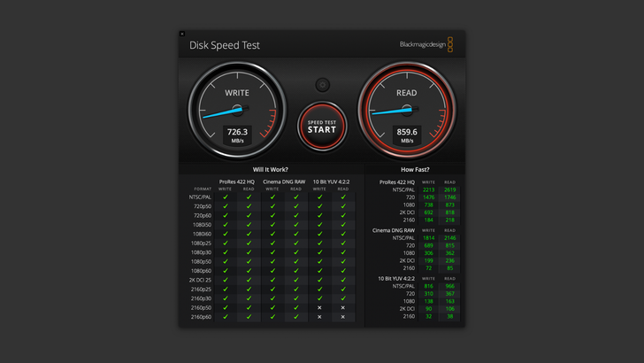The width and height of the screenshot is (644, 363).
Task: Click the 10 Bit YUV 4:2:2 column header
Action: pyautogui.click(x=332, y=181)
